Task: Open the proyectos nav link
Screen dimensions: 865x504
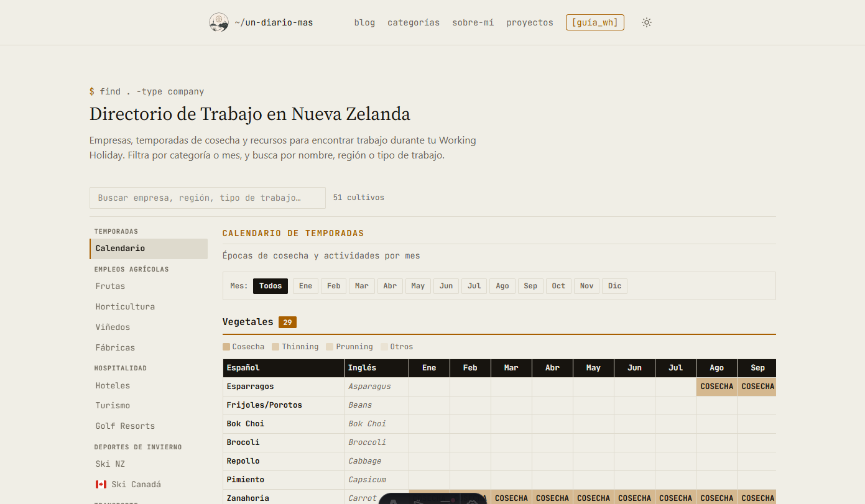Action: (530, 22)
